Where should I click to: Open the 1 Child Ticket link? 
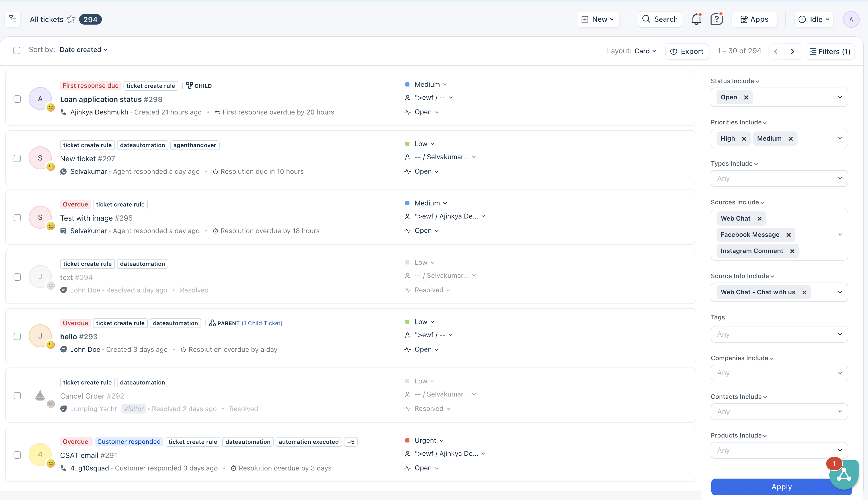tap(262, 323)
